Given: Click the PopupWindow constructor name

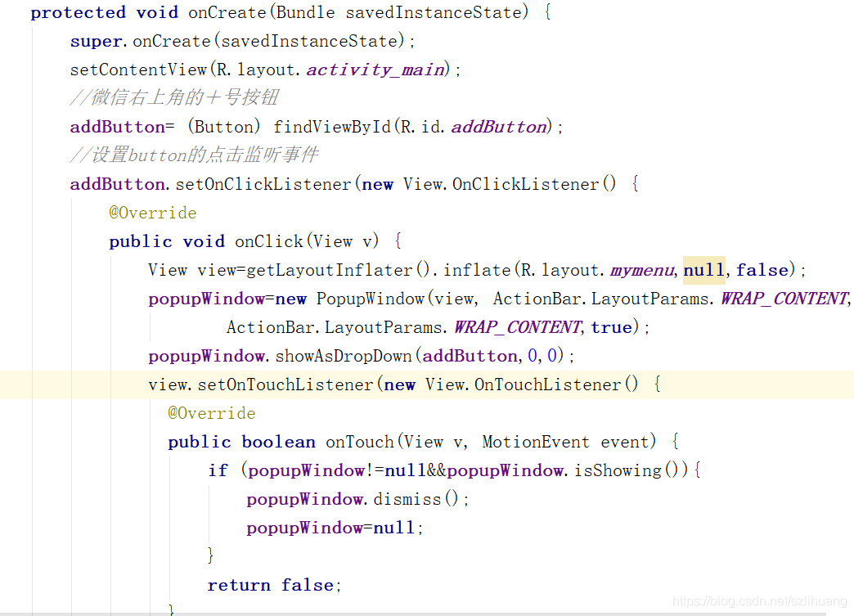Looking at the screenshot, I should [371, 299].
